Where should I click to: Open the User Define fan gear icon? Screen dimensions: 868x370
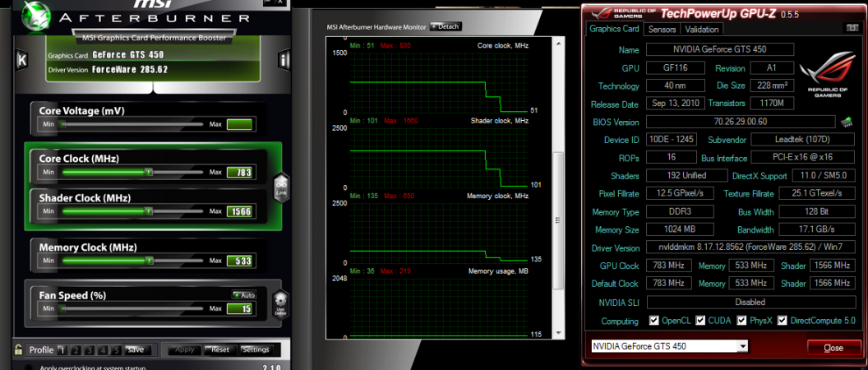pyautogui.click(x=281, y=304)
